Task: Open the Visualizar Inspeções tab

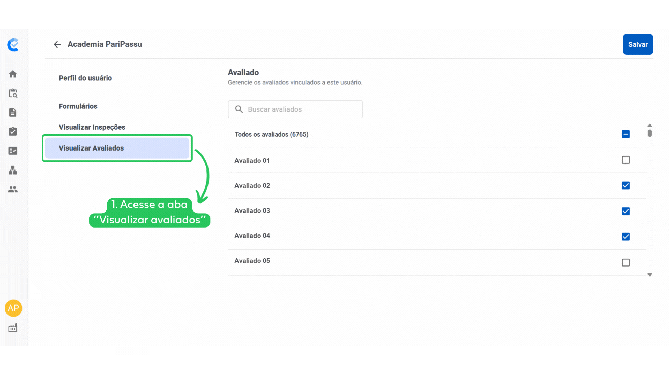Action: pyautogui.click(x=92, y=127)
